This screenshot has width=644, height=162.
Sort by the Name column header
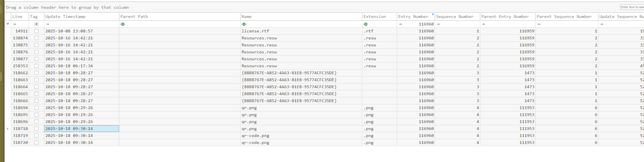pyautogui.click(x=301, y=16)
